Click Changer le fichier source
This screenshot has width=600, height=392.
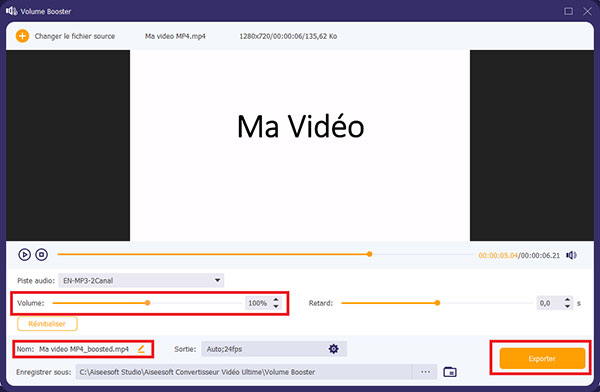pos(75,36)
